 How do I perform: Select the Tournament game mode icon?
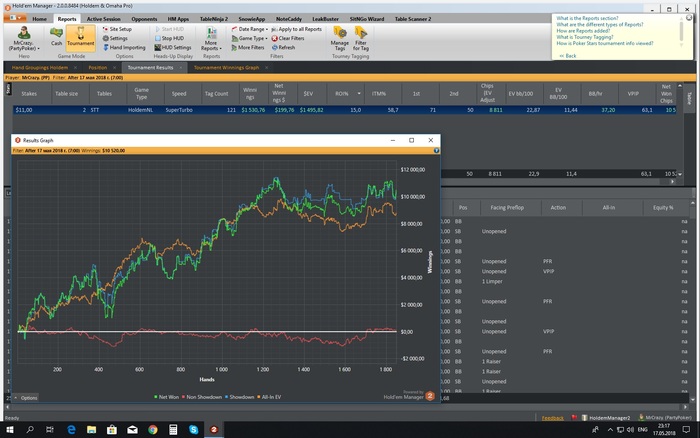pyautogui.click(x=80, y=37)
